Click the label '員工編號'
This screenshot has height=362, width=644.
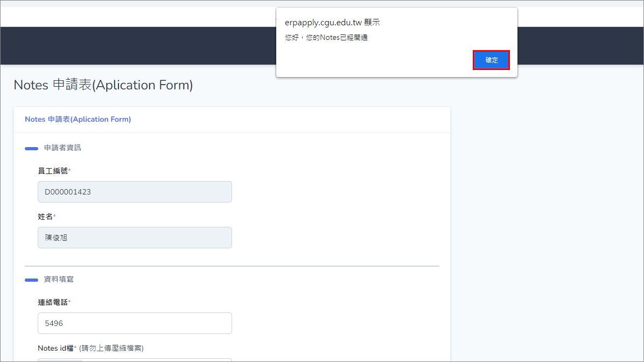click(53, 171)
